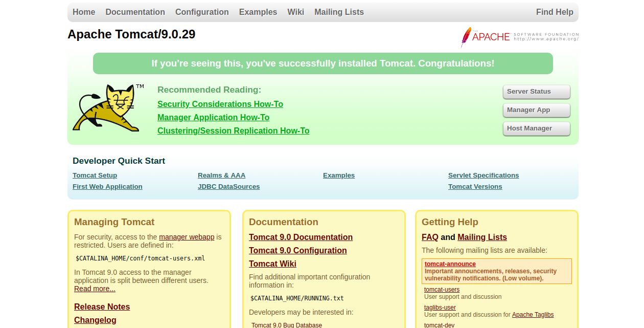The height and width of the screenshot is (328, 644).
Task: Open the Home nav item
Action: 84,12
